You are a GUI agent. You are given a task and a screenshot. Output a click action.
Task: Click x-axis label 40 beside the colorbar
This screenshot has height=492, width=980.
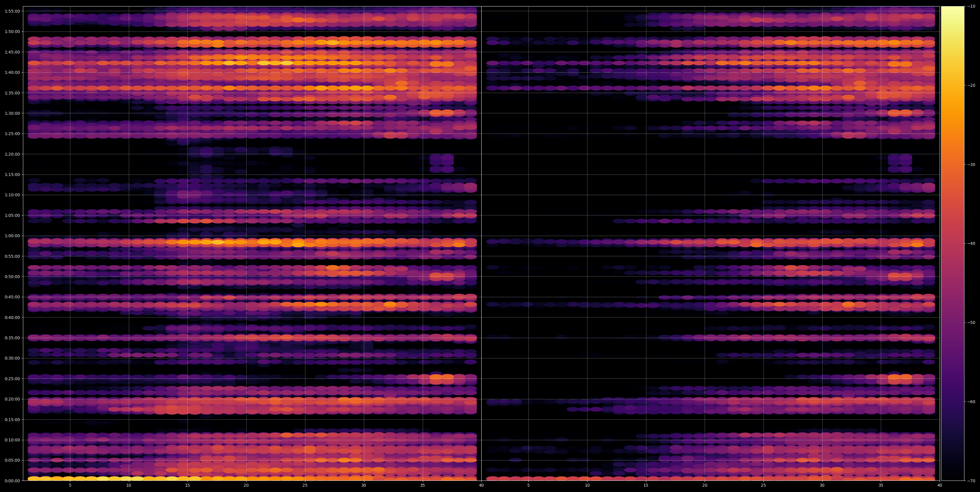tap(940, 486)
